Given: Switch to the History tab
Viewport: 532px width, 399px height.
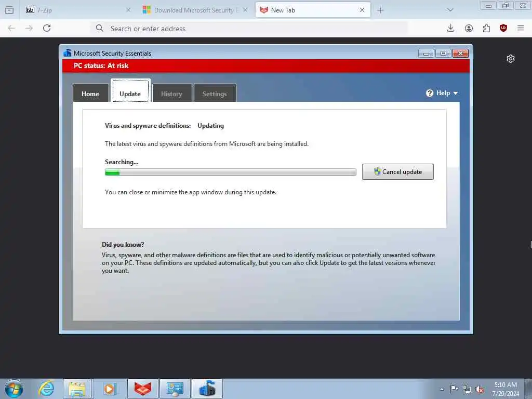Looking at the screenshot, I should pos(171,94).
